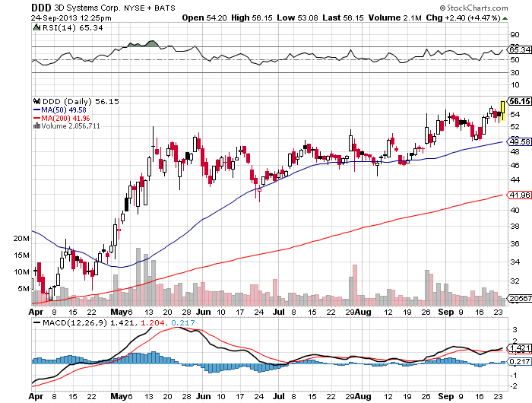Click the '24-Sep-2013 12:25pm' timestamp
The width and height of the screenshot is (532, 403).
click(x=71, y=18)
